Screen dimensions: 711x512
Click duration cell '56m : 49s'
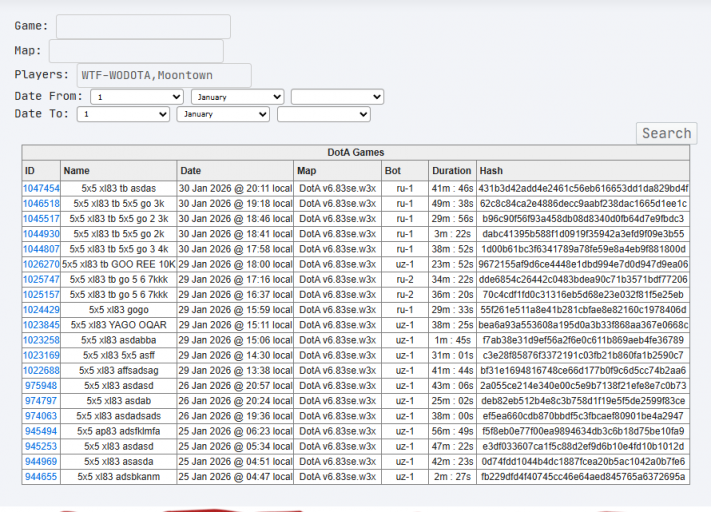click(x=452, y=431)
